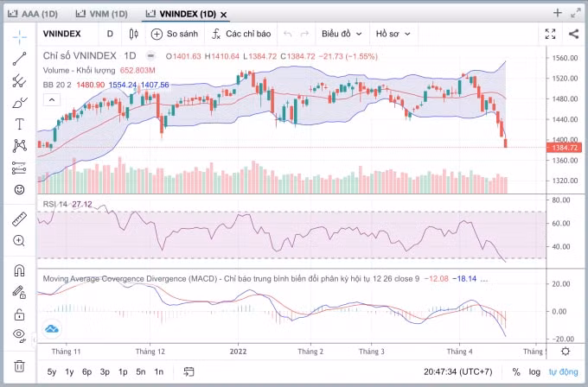This screenshot has height=387, width=588.
Task: Add a new chart tab
Action: 557,13
